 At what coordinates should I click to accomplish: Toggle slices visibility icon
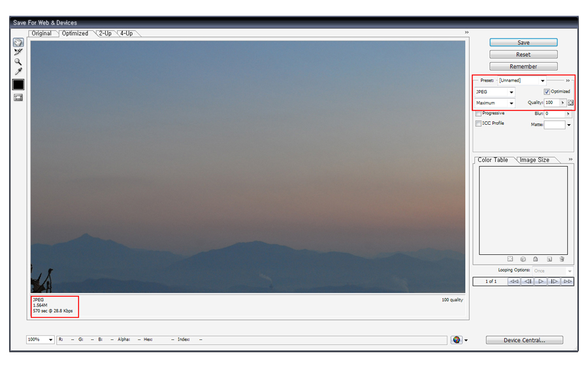18,97
